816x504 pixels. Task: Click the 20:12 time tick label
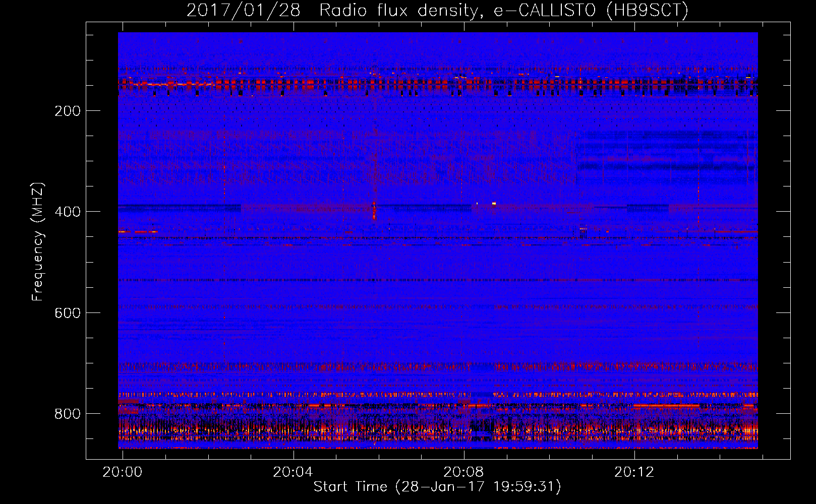tap(634, 472)
